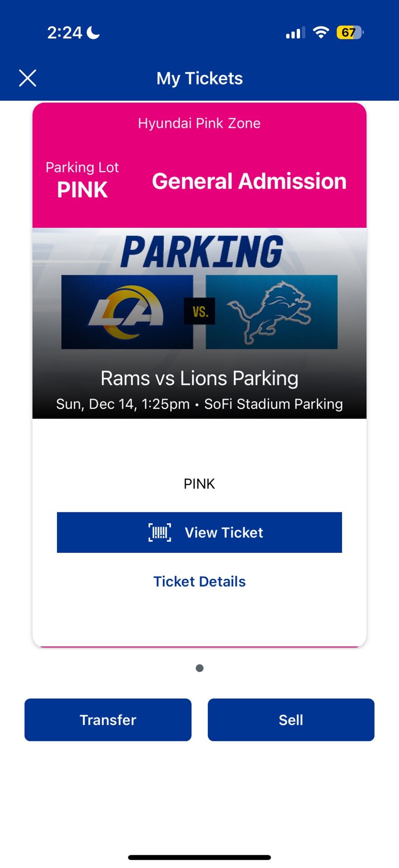Close the My Tickets screen

pos(28,78)
